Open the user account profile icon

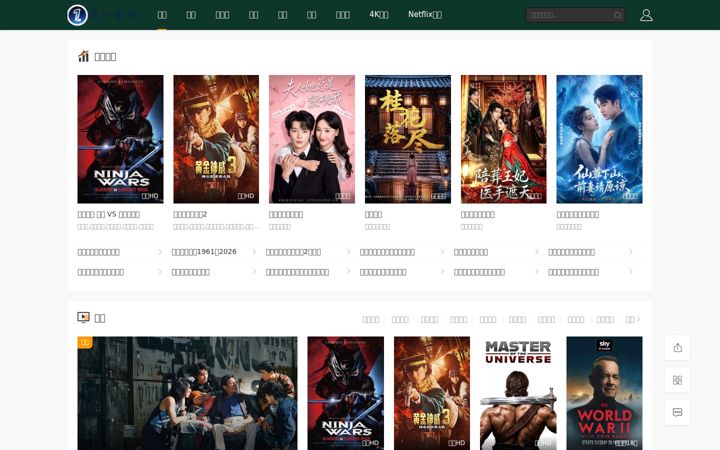tap(646, 15)
